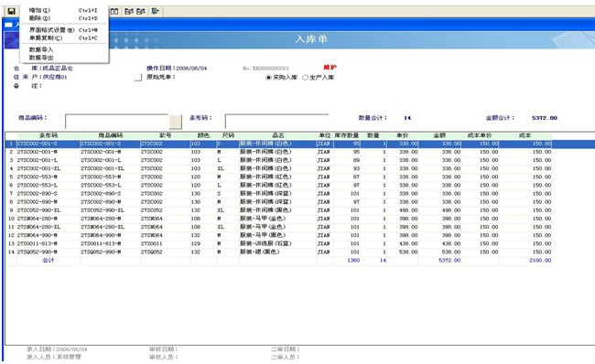The height and width of the screenshot is (364, 595).
Task: Click product name cell in row 13
Action: (278, 244)
